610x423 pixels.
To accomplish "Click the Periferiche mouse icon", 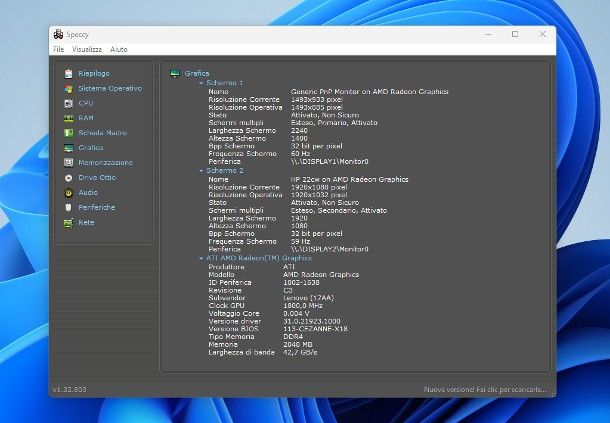I will pos(68,207).
